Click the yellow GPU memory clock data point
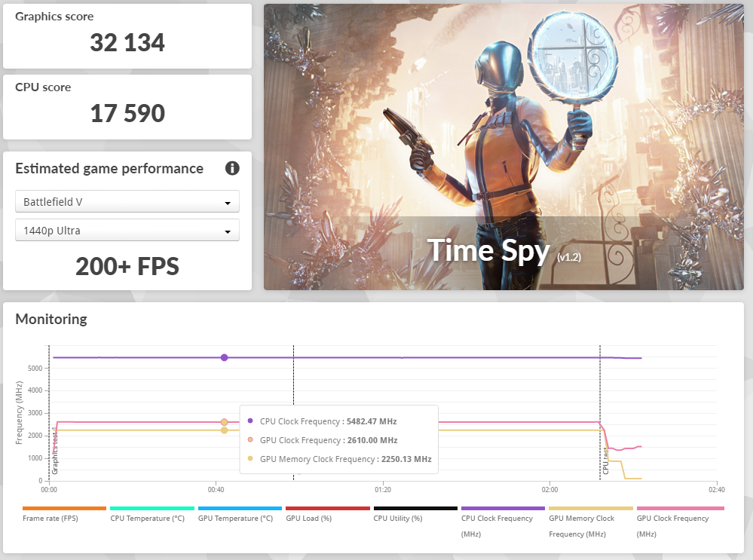 pos(225,430)
